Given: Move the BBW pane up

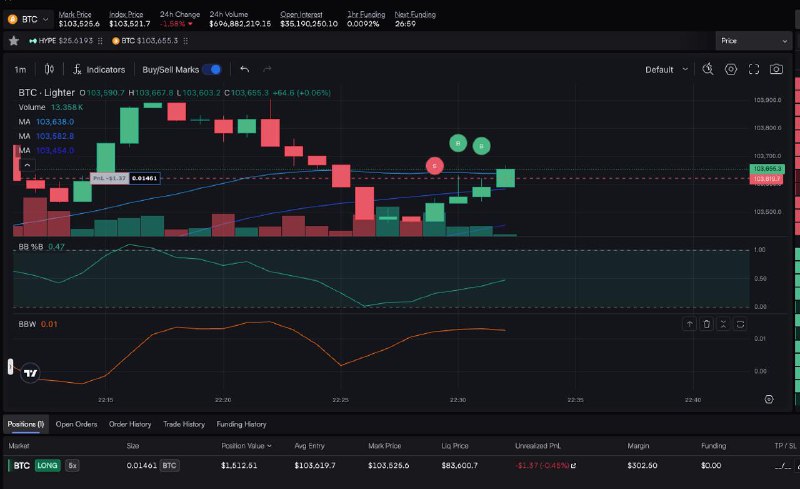Looking at the screenshot, I should tap(689, 324).
